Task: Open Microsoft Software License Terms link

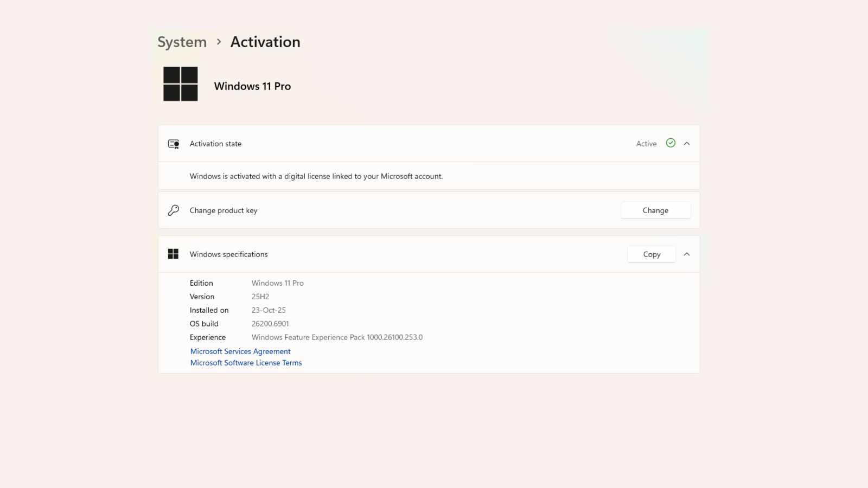Action: click(246, 363)
